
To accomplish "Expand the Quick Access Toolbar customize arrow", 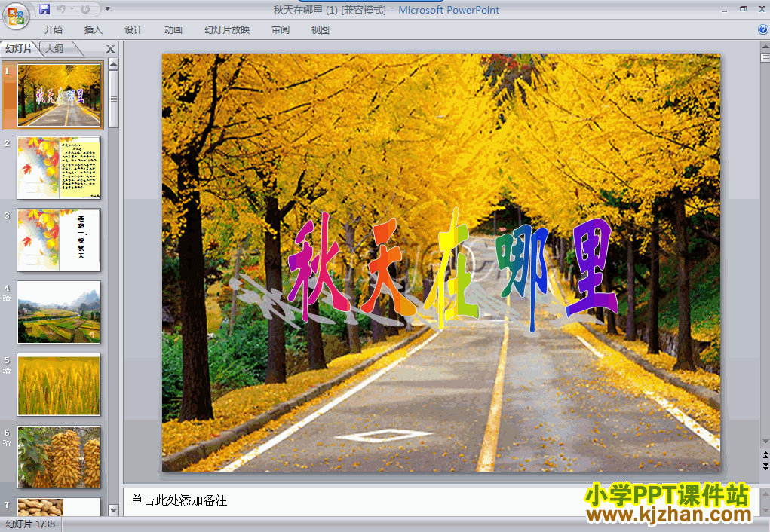I will tap(107, 9).
